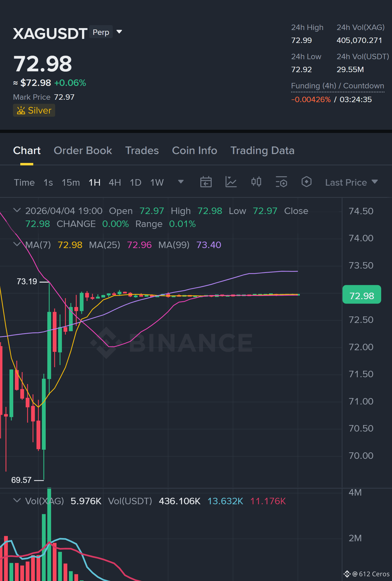The height and width of the screenshot is (581, 392).
Task: Click the hexagon chart tools icon
Action: 306,182
